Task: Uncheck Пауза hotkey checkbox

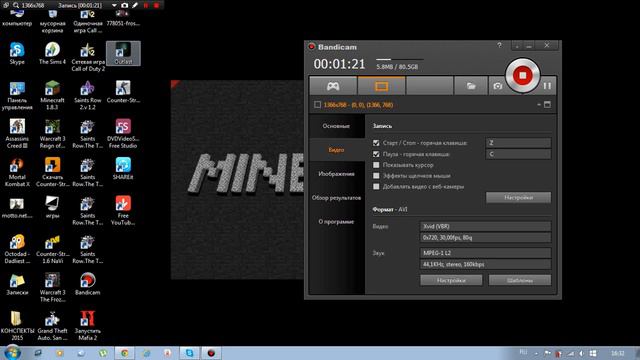Action: [x=376, y=154]
